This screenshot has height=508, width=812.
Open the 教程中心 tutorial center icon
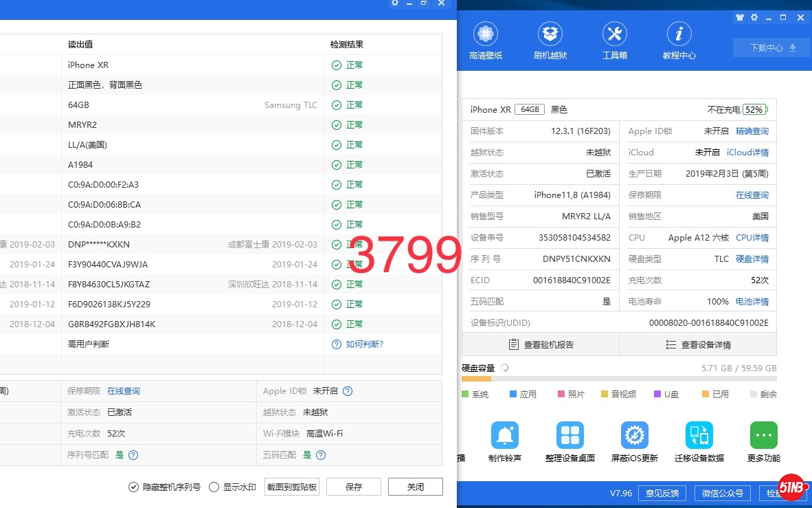coord(679,34)
